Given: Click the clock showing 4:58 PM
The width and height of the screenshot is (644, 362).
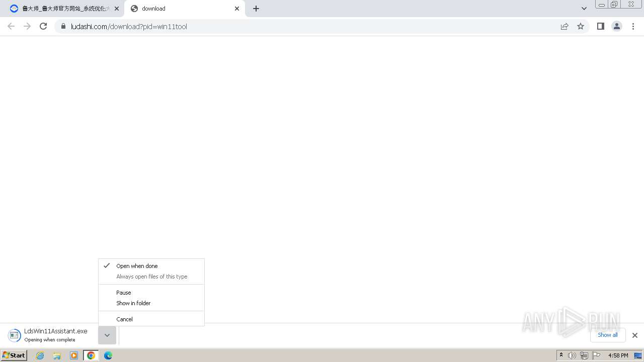Looking at the screenshot, I should click(x=618, y=355).
